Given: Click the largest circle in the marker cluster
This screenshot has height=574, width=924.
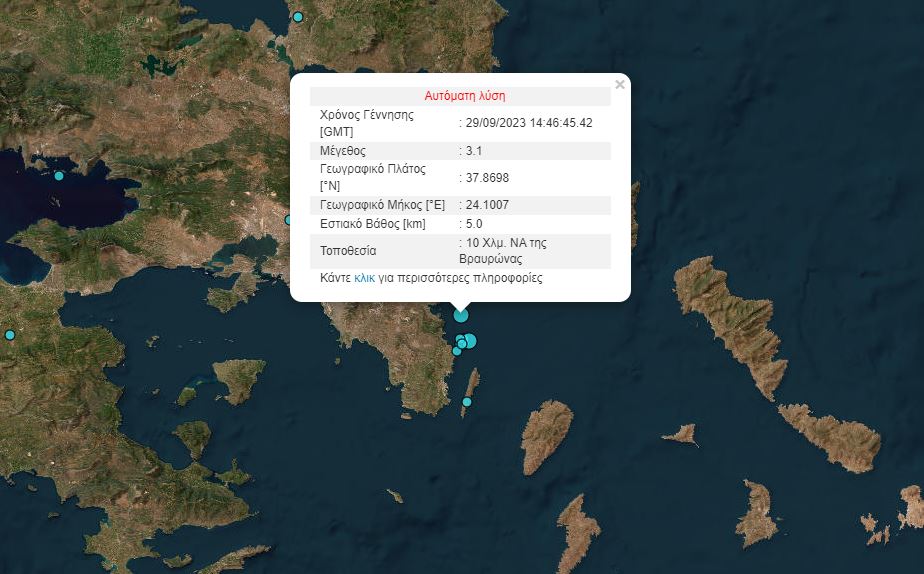Looking at the screenshot, I should pos(470,340).
